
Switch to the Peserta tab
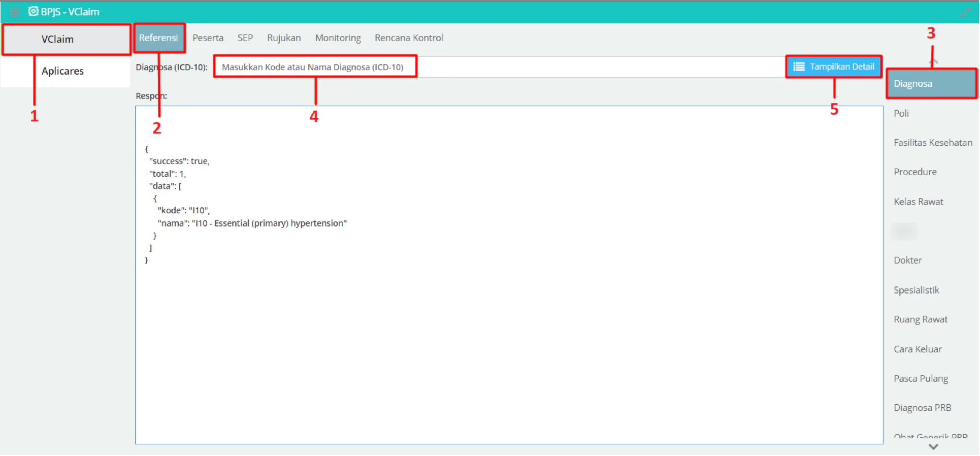tap(208, 38)
